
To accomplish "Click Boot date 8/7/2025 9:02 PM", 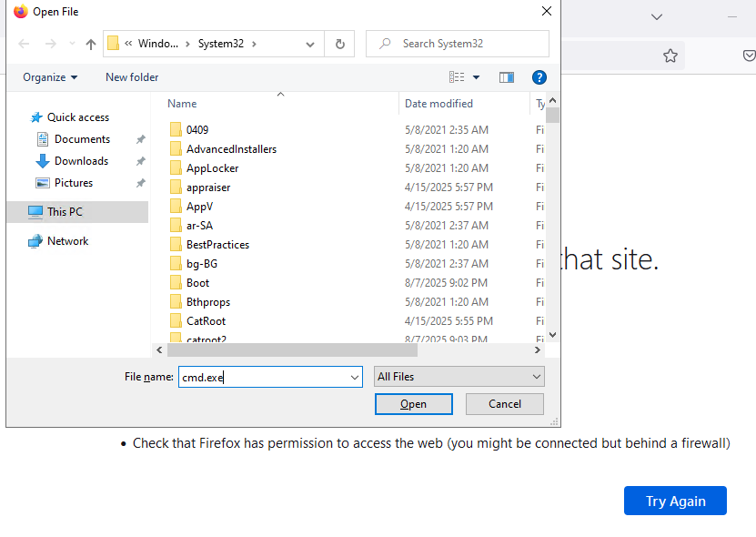I will (x=446, y=283).
